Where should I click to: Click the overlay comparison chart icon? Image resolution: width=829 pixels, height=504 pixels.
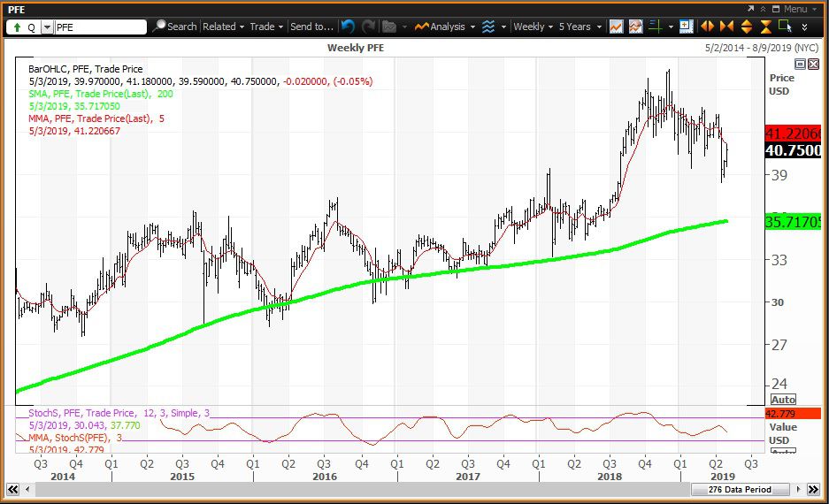(x=635, y=27)
